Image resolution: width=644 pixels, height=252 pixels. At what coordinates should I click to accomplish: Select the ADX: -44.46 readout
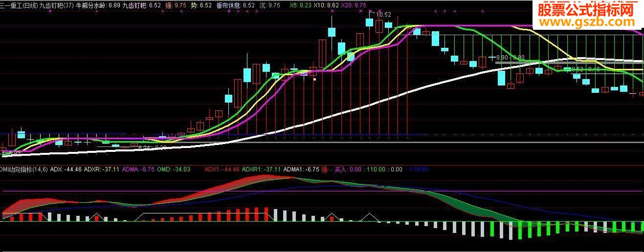[x=66, y=169]
